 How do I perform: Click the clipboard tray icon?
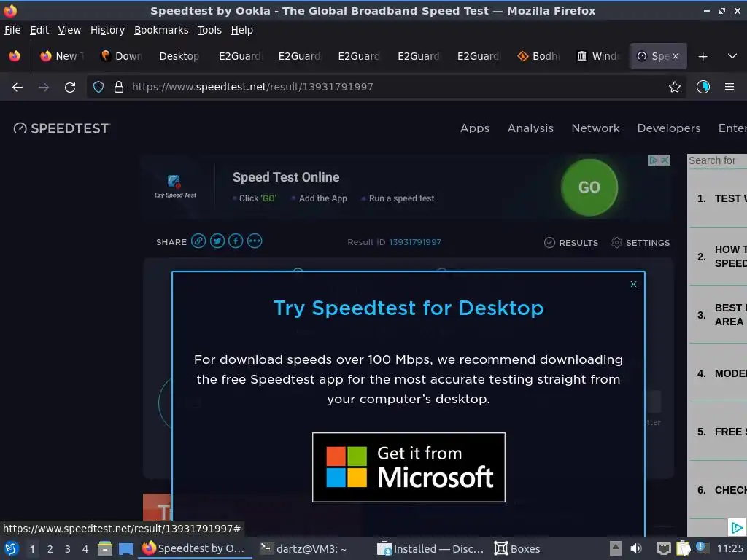pyautogui.click(x=683, y=548)
